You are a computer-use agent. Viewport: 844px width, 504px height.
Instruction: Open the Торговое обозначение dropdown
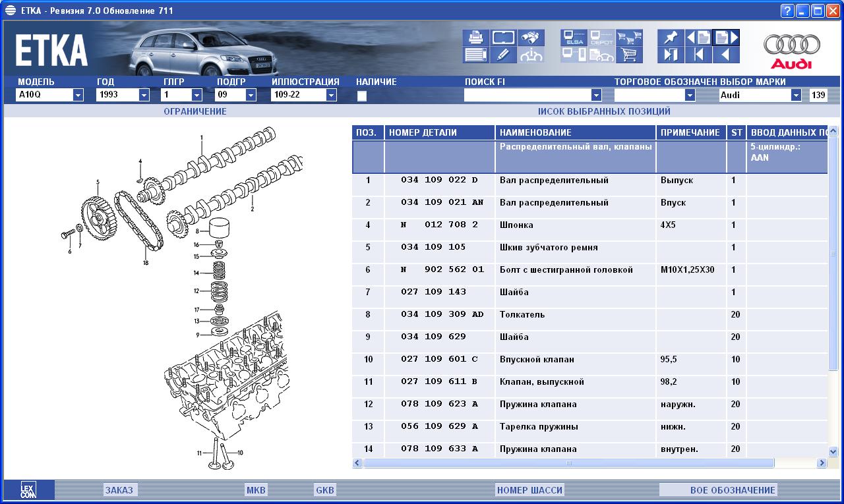coord(690,95)
